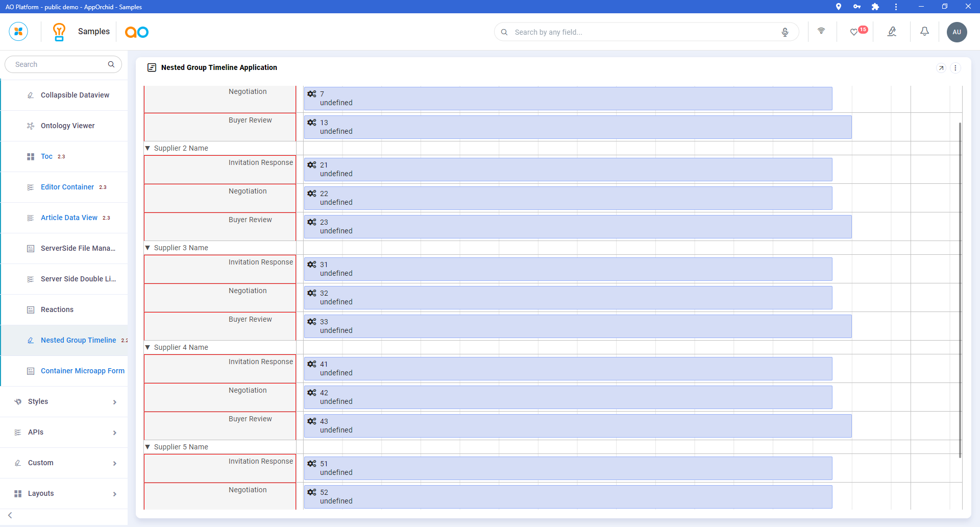Activate voice search microphone icon
The width and height of the screenshot is (980, 527).
[x=785, y=32]
